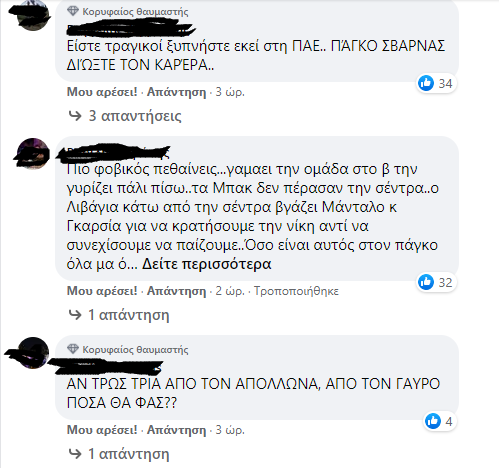This screenshot has height=468, width=499.
Task: Expand the '3 απαντήσεις' replies thread
Action: (135, 116)
